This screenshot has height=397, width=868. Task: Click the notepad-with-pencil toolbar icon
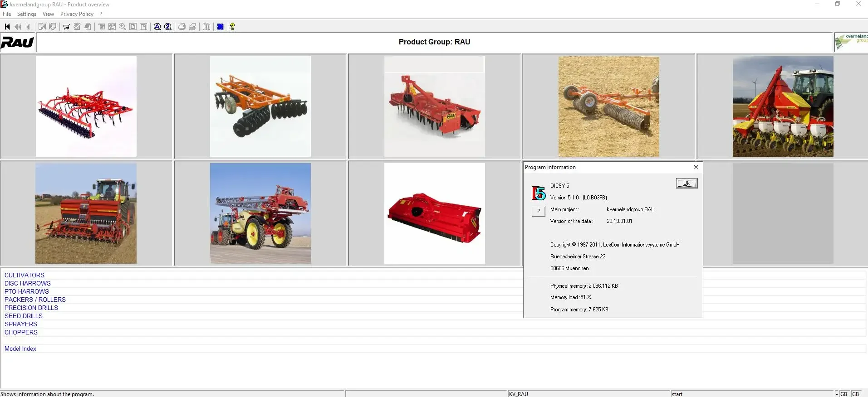coord(77,27)
